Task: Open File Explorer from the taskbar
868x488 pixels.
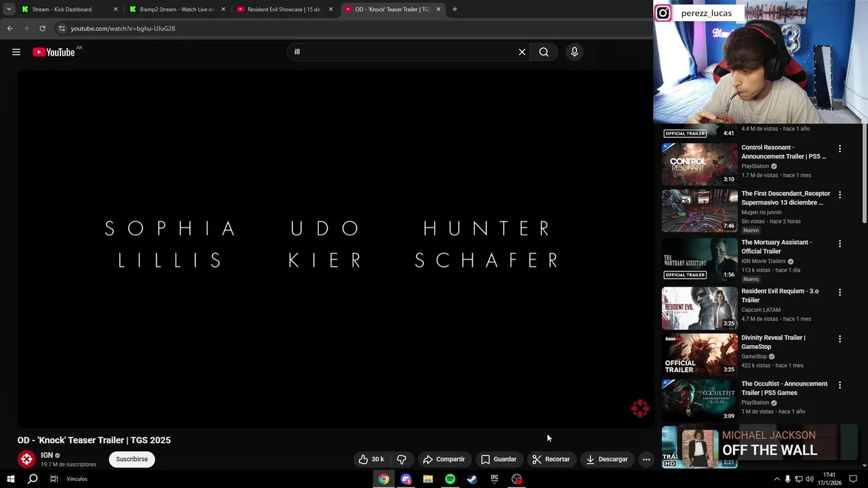Action: click(x=428, y=479)
